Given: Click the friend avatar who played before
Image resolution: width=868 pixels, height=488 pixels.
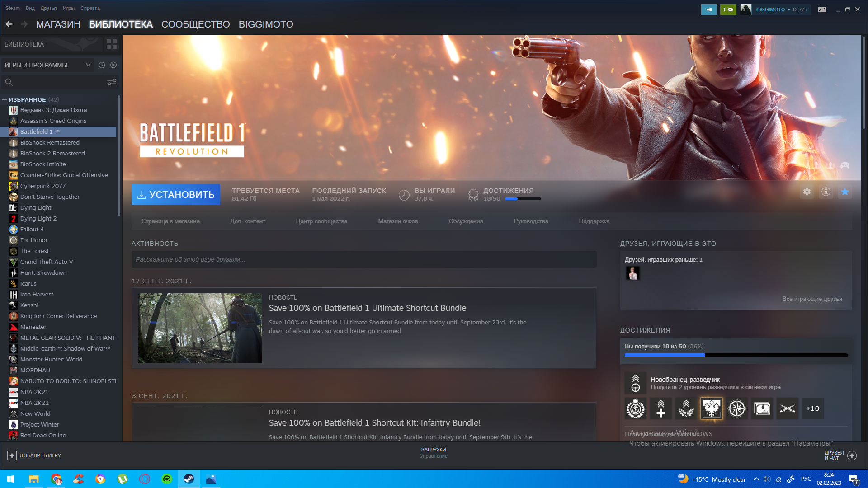Looking at the screenshot, I should 632,273.
